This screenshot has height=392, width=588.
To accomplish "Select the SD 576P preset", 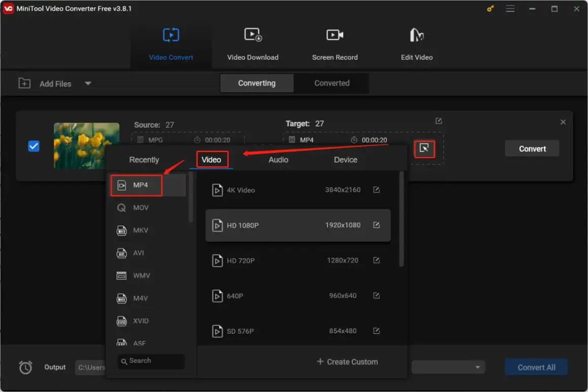I will (x=298, y=331).
